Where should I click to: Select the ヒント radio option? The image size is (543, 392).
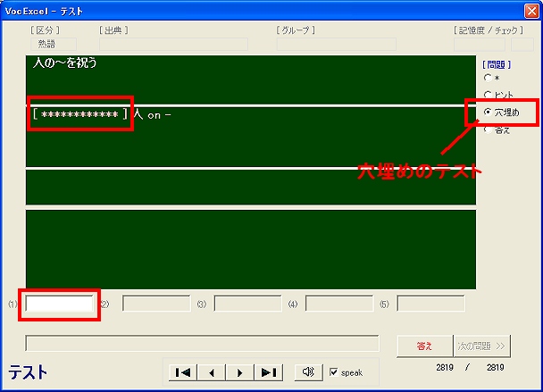[x=488, y=95]
